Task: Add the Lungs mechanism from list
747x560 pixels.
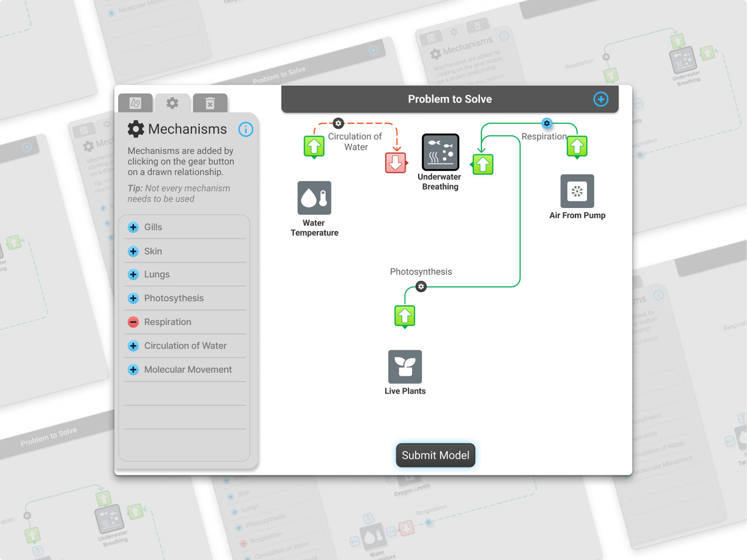Action: pyautogui.click(x=133, y=274)
